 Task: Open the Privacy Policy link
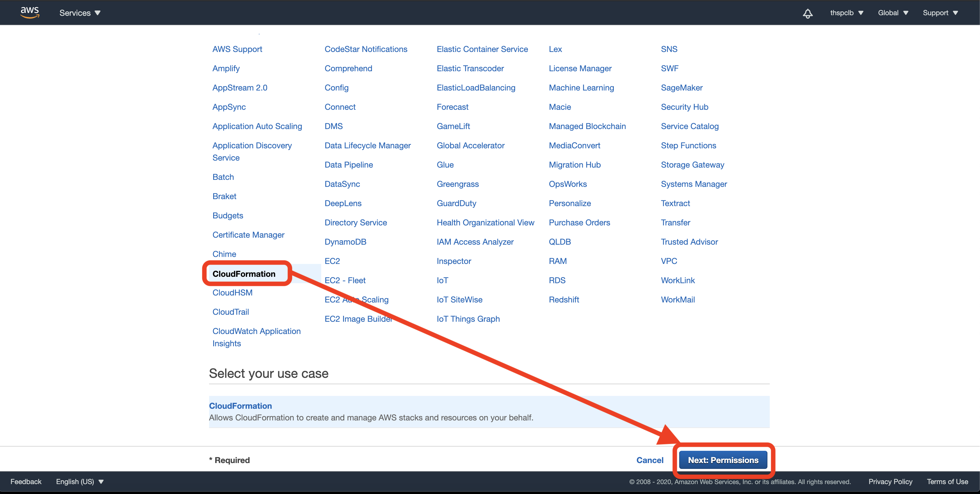890,481
